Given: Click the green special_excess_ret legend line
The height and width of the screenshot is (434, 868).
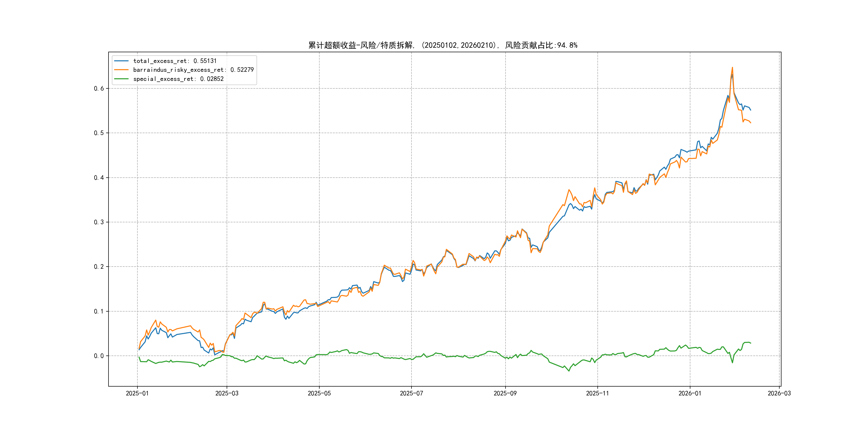Looking at the screenshot, I should click(121, 79).
